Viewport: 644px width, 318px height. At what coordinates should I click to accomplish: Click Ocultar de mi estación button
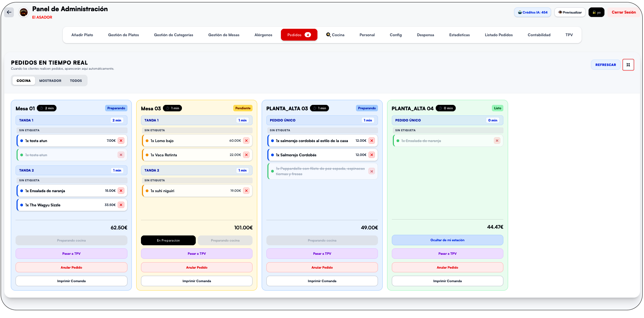point(447,240)
